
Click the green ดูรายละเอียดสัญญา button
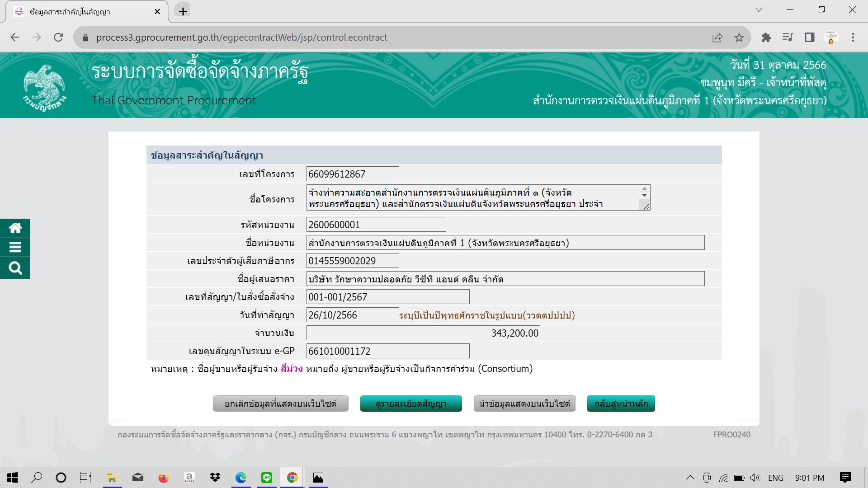pos(411,404)
